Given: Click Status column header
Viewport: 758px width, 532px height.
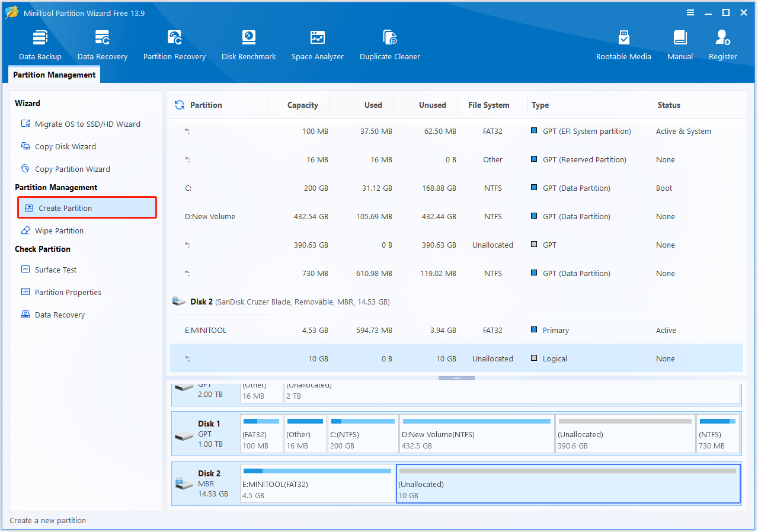Looking at the screenshot, I should pos(669,105).
